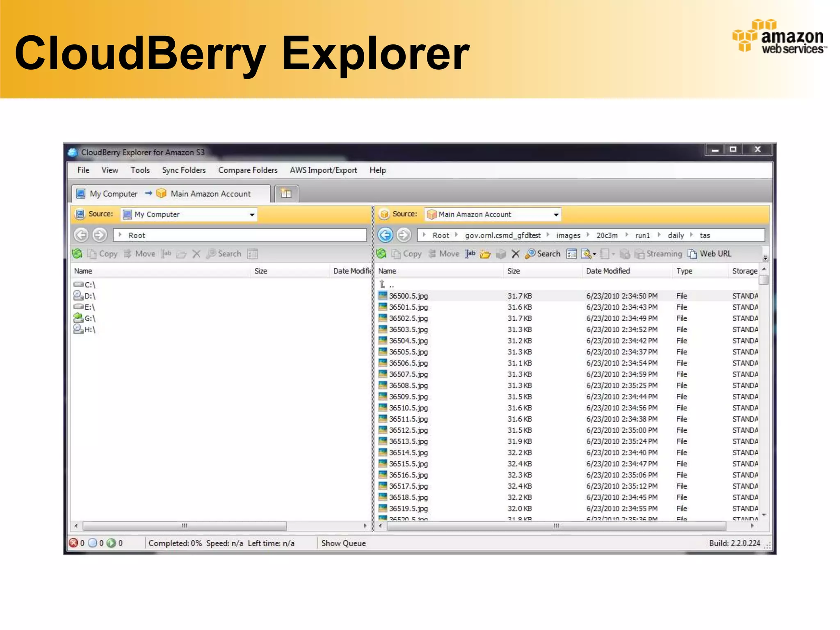This screenshot has width=840, height=630.
Task: Click the rename icon in the right pane toolbar
Action: pyautogui.click(x=470, y=254)
